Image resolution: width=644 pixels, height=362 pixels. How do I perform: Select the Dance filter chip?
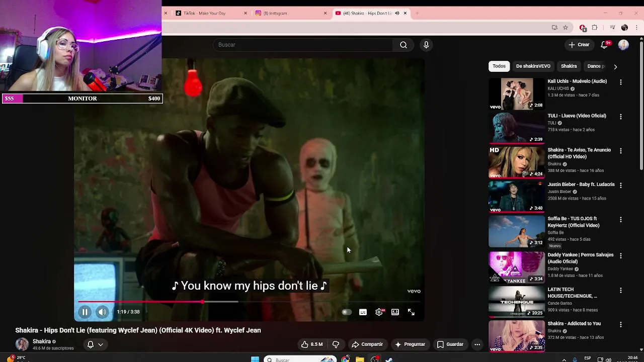click(x=596, y=66)
